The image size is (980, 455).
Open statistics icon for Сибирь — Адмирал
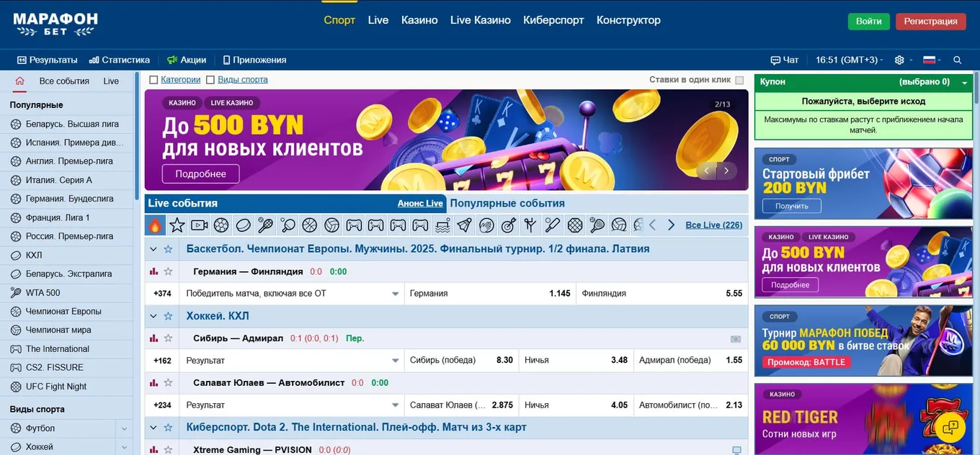pos(153,338)
